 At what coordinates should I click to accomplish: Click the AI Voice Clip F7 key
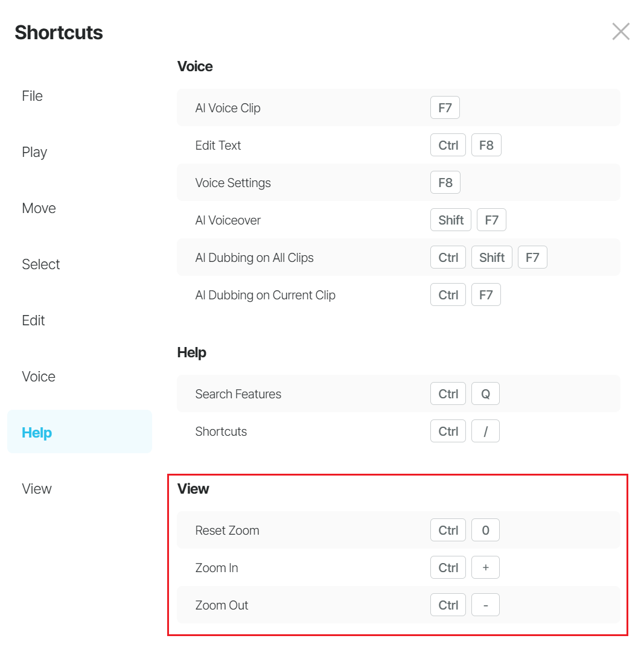(445, 107)
